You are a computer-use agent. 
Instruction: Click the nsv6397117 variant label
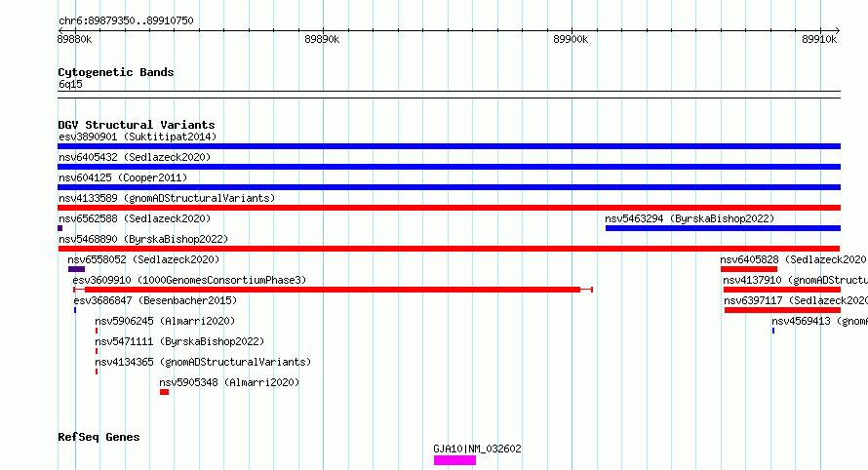[x=796, y=300]
